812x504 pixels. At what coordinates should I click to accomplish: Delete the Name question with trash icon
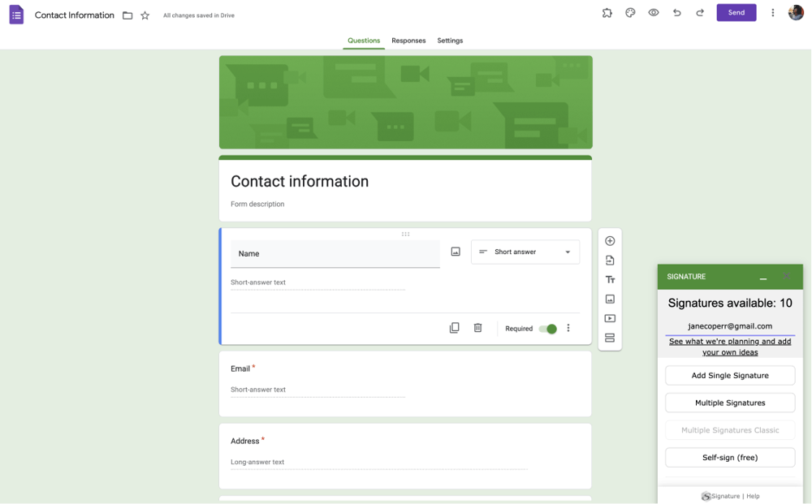pos(477,328)
